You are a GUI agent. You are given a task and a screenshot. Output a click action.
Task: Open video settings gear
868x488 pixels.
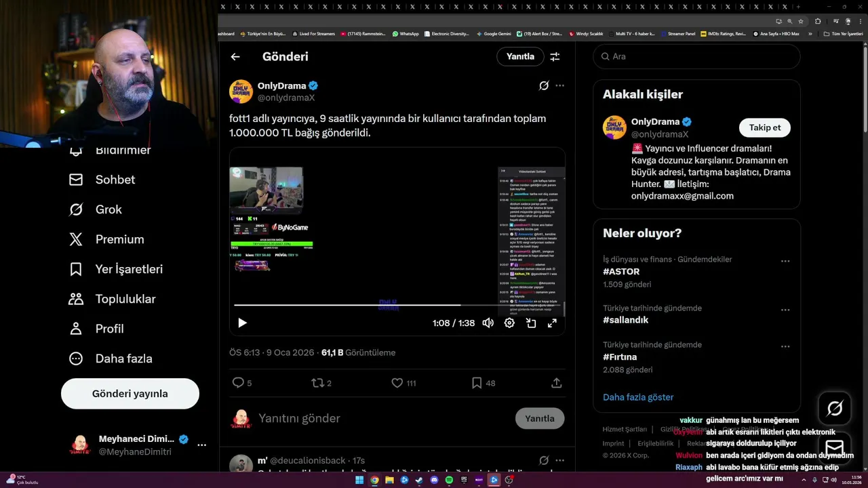[509, 323]
